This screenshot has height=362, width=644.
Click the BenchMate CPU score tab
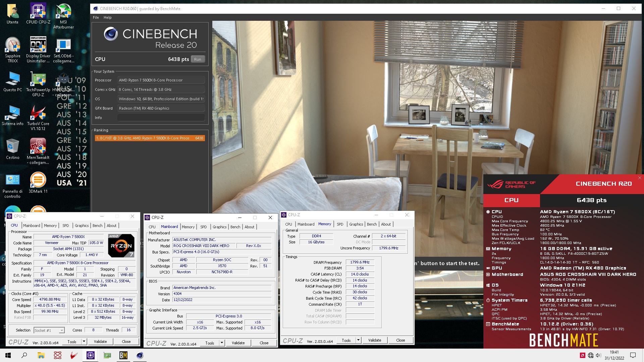(512, 200)
